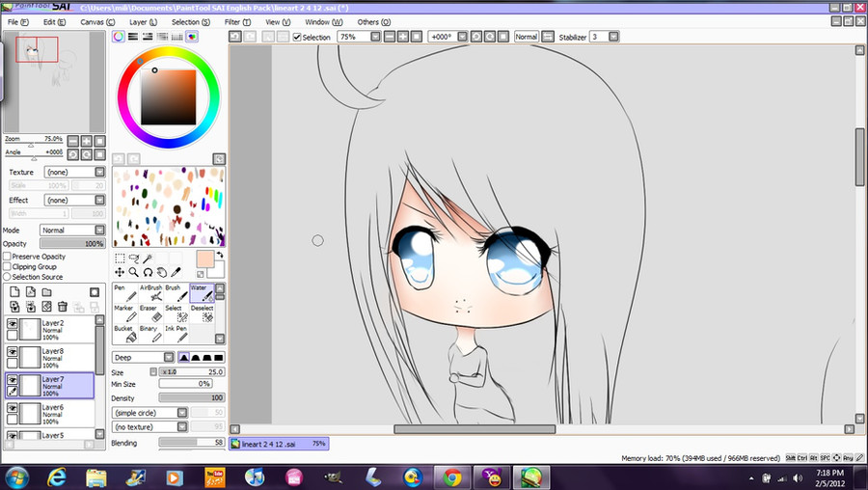This screenshot has height=490, width=868.
Task: Select the Binary pen tool
Action: tap(150, 334)
